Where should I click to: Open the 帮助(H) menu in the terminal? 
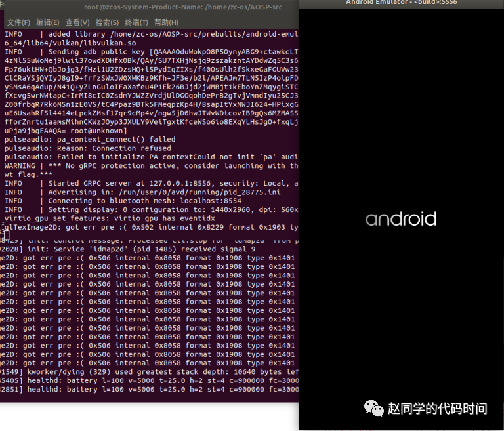coord(166,22)
